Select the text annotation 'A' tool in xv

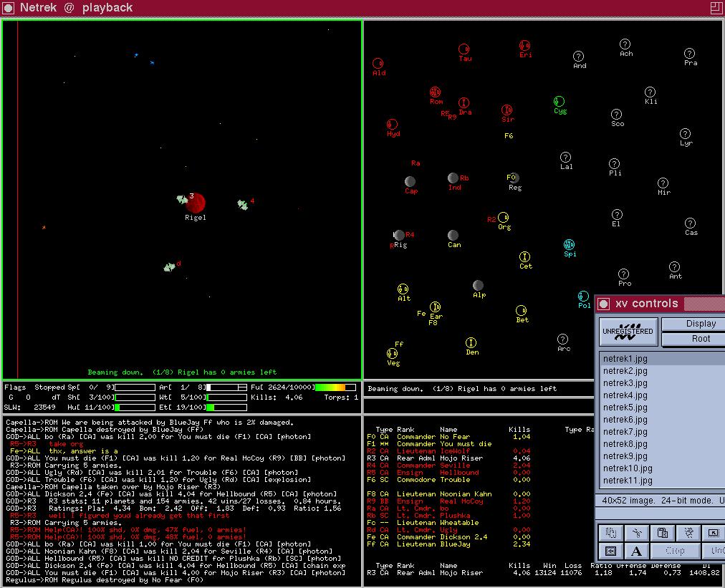(x=637, y=551)
